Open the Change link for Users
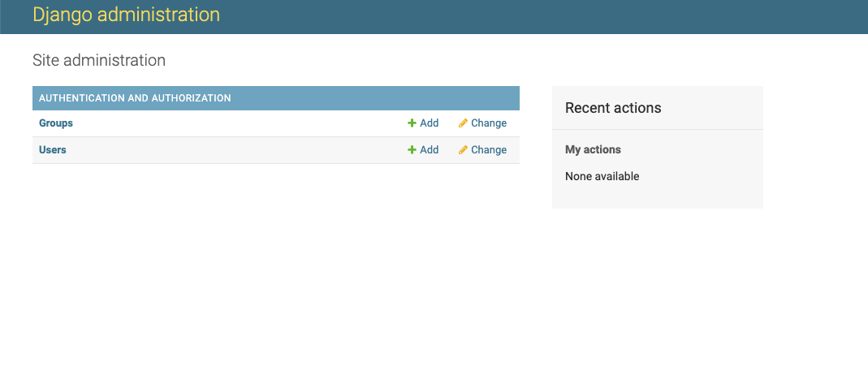Image resolution: width=868 pixels, height=392 pixels. (488, 150)
